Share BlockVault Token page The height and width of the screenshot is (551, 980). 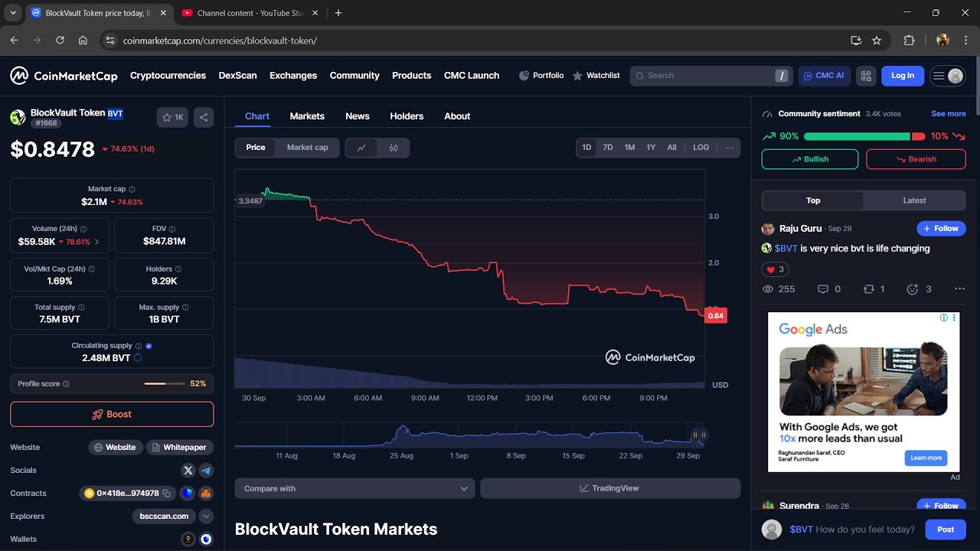click(x=204, y=117)
